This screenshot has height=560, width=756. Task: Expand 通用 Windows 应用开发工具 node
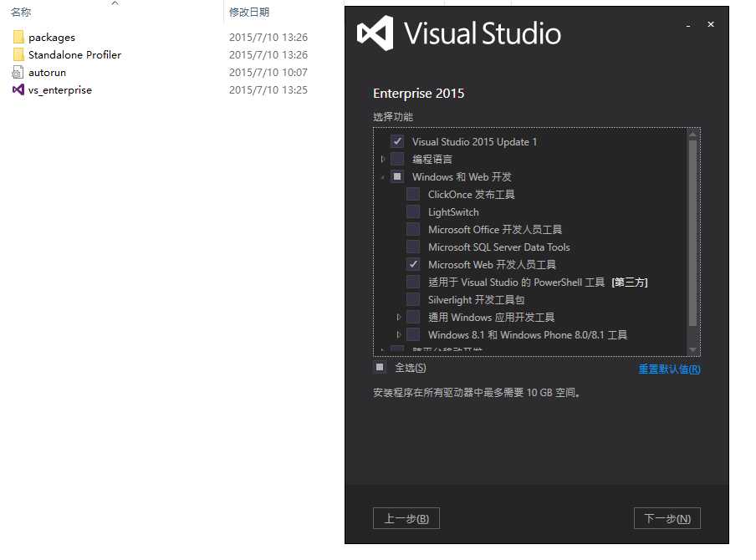tap(399, 317)
